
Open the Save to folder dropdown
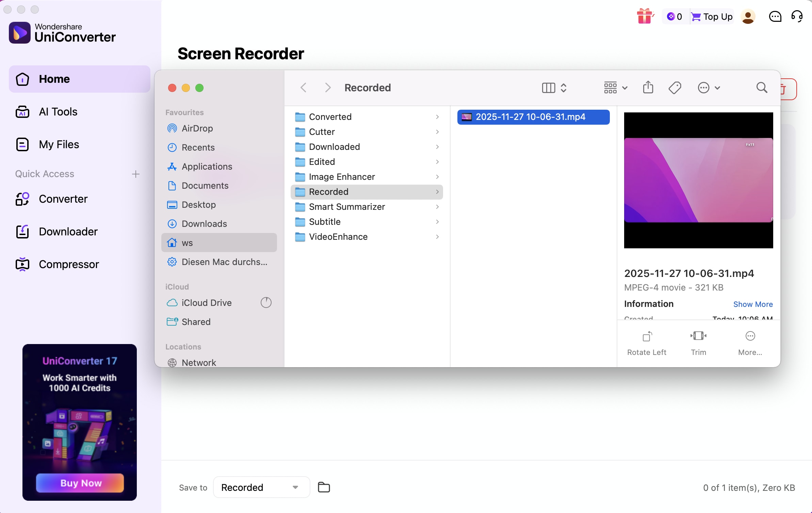coord(261,487)
